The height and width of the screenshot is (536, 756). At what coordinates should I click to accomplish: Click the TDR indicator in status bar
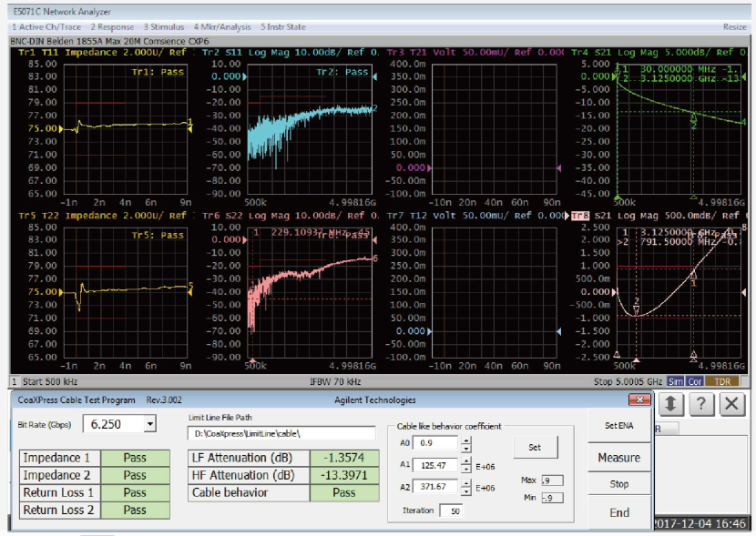(x=722, y=381)
